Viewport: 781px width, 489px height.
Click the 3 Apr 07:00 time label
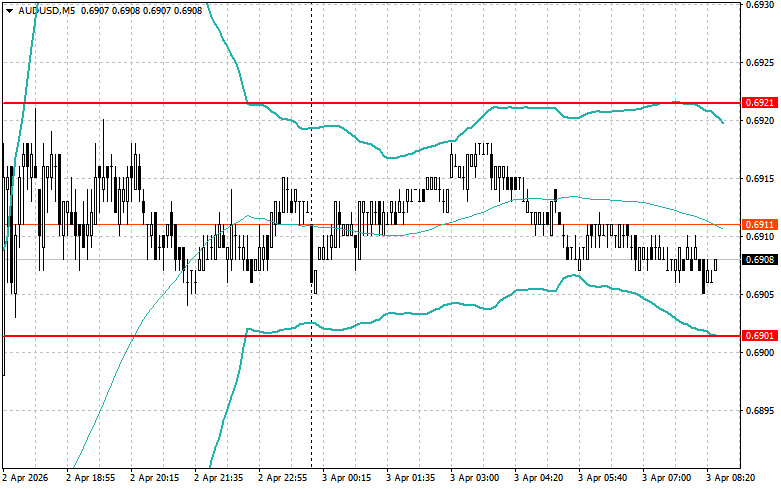pyautogui.click(x=666, y=478)
